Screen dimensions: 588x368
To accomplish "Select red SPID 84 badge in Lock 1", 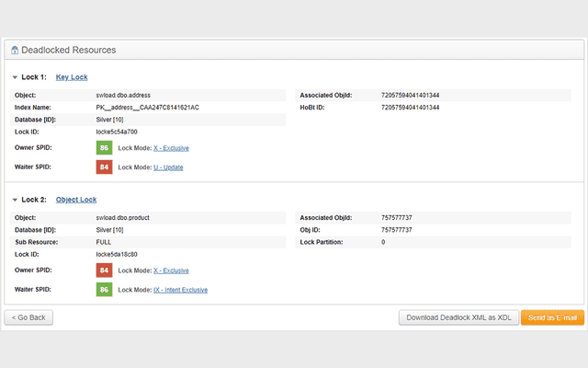I will point(104,167).
